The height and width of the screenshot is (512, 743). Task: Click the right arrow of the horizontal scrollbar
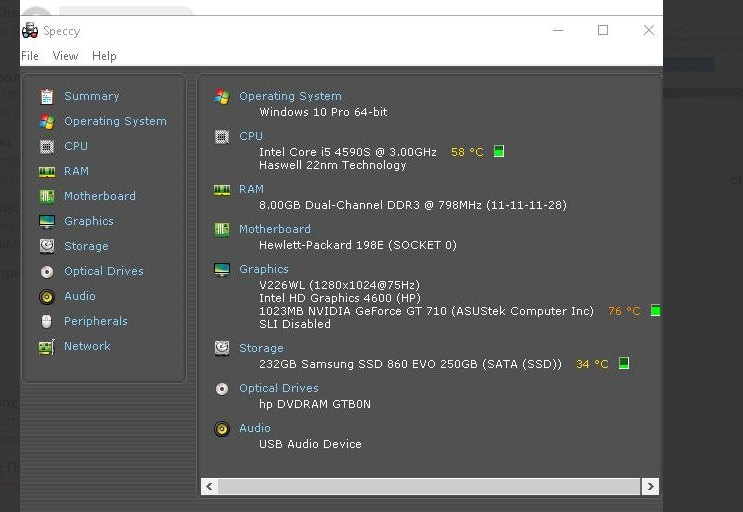650,486
